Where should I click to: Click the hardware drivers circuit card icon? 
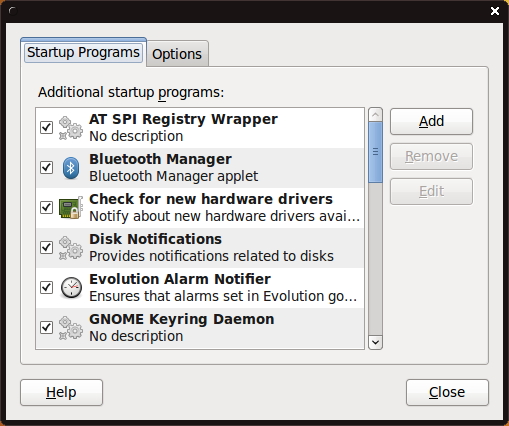[x=71, y=208]
